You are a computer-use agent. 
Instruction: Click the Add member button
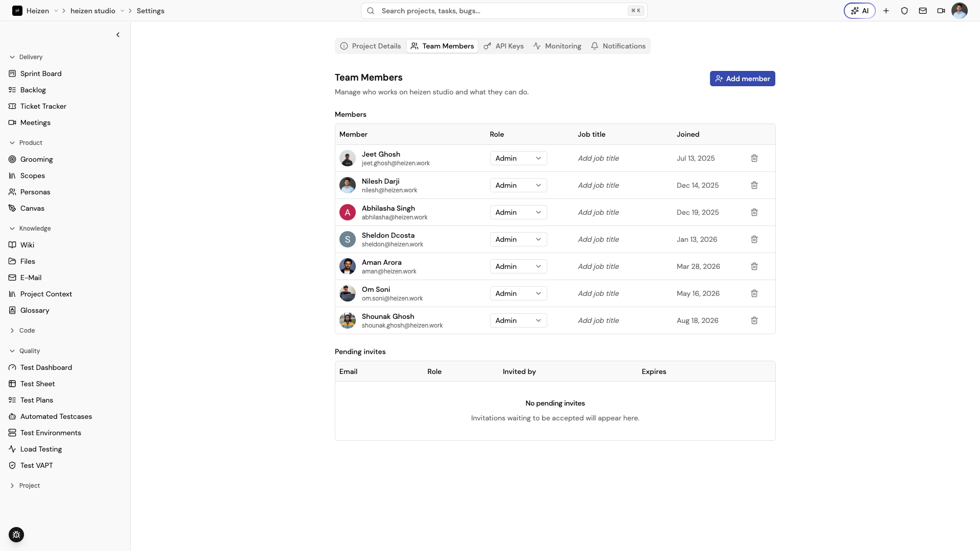coord(743,79)
